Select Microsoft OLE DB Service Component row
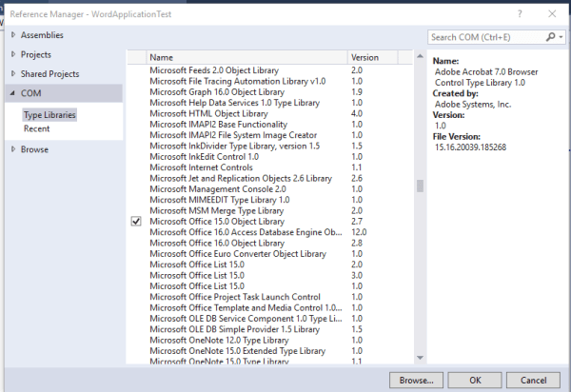Image resolution: width=571 pixels, height=392 pixels. (x=270, y=319)
